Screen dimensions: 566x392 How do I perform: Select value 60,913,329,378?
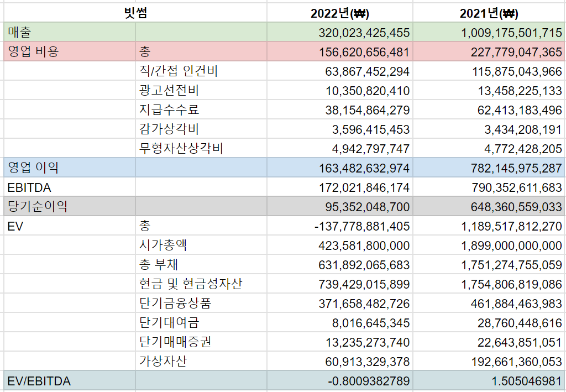click(x=368, y=362)
